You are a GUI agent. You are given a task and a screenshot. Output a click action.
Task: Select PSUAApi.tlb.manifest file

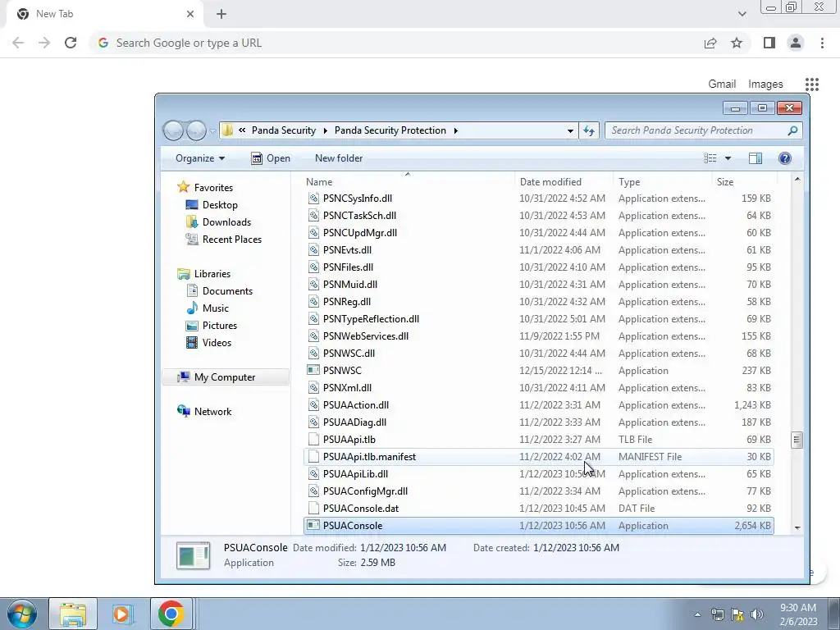coord(538,457)
